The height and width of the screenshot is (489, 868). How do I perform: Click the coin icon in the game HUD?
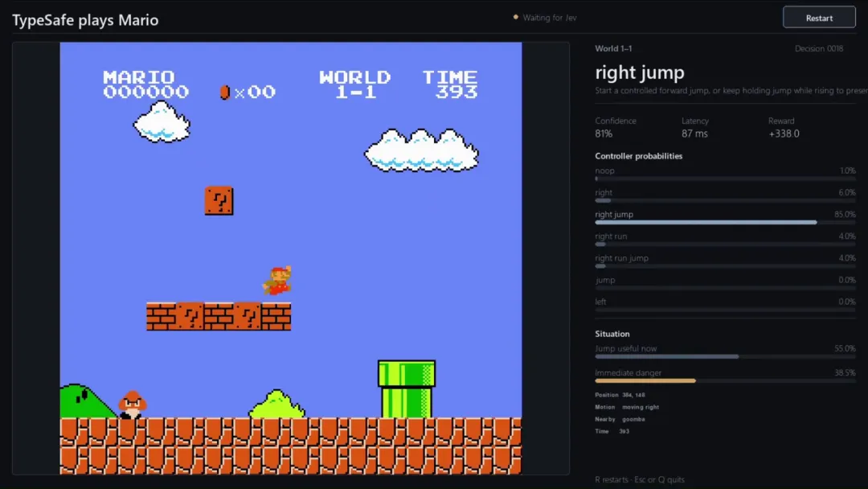(225, 92)
